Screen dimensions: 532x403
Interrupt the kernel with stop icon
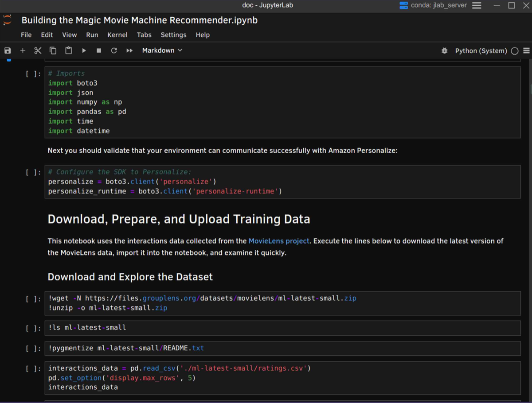99,50
